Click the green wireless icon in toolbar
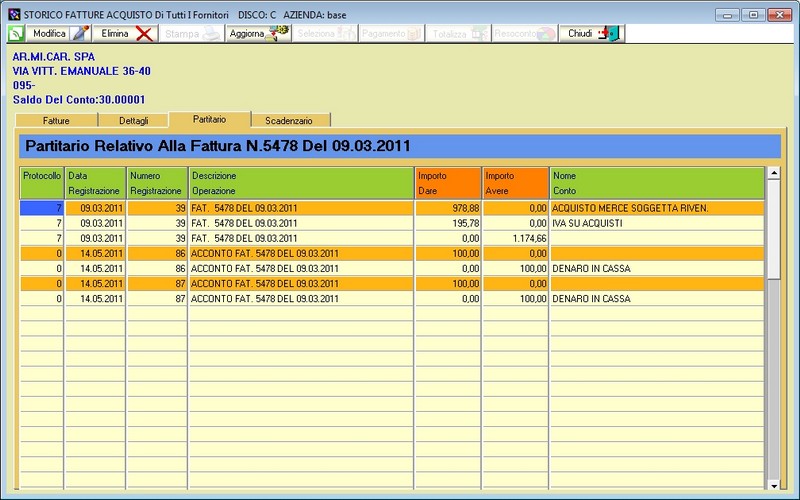This screenshot has width=800, height=500. [x=16, y=34]
